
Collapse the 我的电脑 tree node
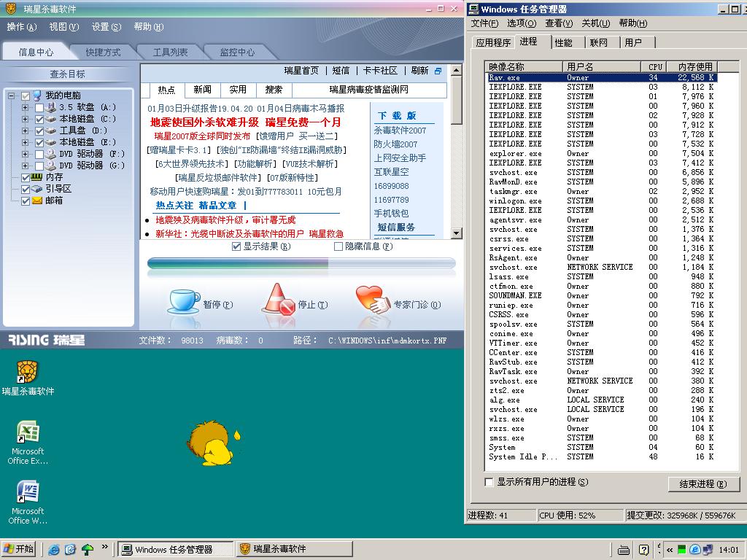12,96
